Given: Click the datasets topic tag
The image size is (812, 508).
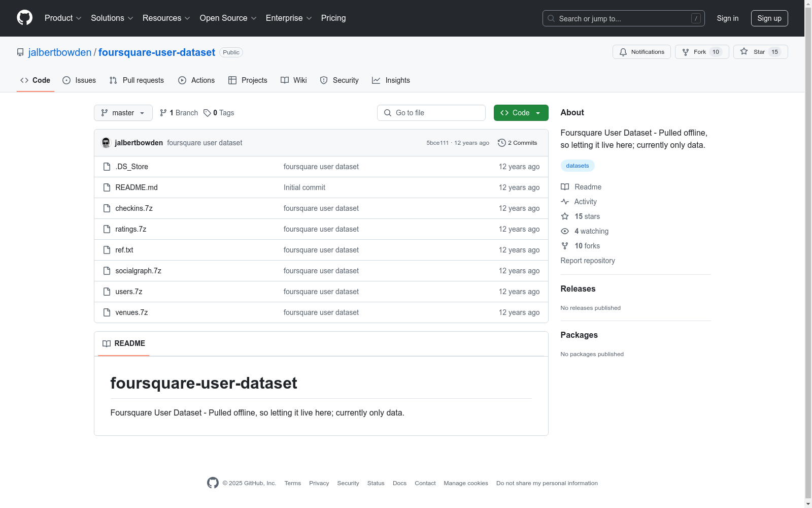Looking at the screenshot, I should tap(578, 166).
